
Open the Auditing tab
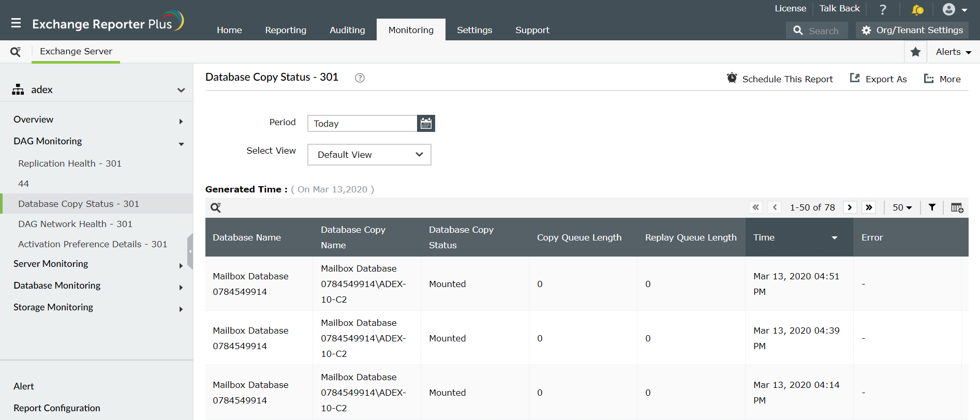click(347, 30)
